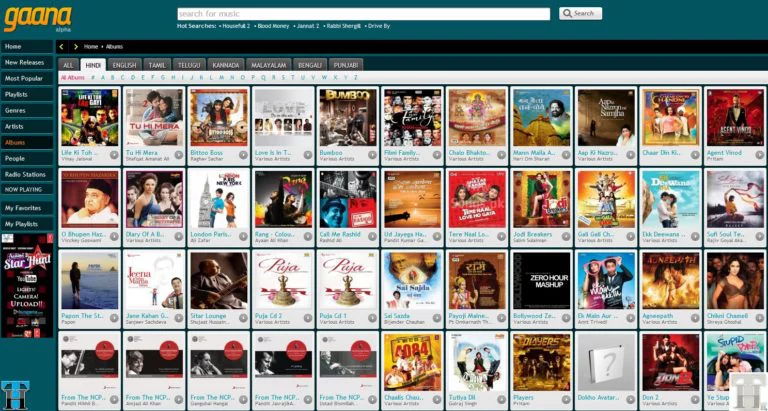The image size is (768, 411).
Task: Click Houseful 2 hot search
Action: click(236, 26)
